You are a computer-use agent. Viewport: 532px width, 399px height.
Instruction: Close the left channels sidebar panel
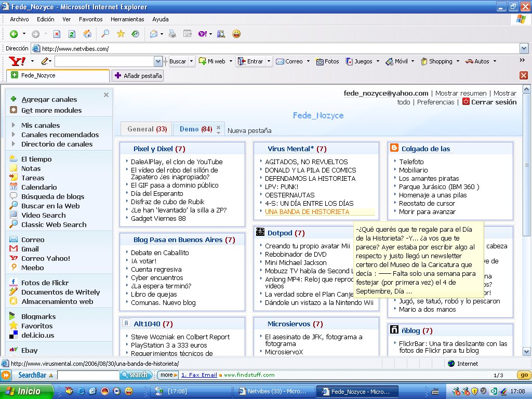click(x=106, y=95)
